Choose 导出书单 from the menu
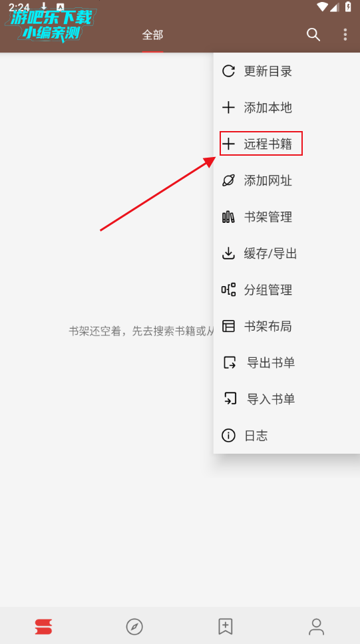Screen dimensions: 360x644 point(287,363)
